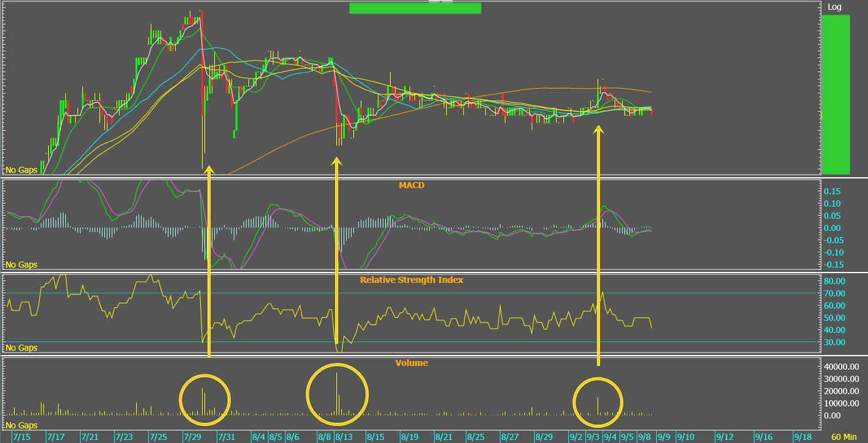Click No Gaps in the RSI panel
868x443 pixels.
(x=21, y=348)
